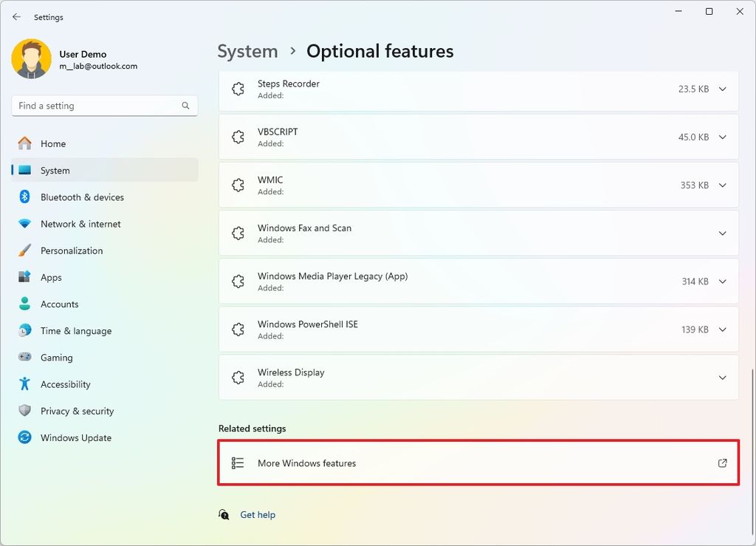Screen dimensions: 756x546
Task: Open More Windows features
Action: pos(478,463)
